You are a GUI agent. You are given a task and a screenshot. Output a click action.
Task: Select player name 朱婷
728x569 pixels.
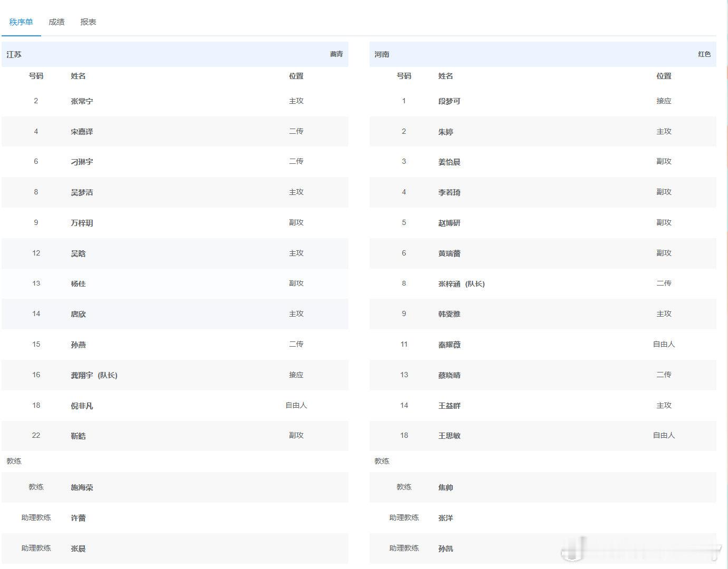445,132
